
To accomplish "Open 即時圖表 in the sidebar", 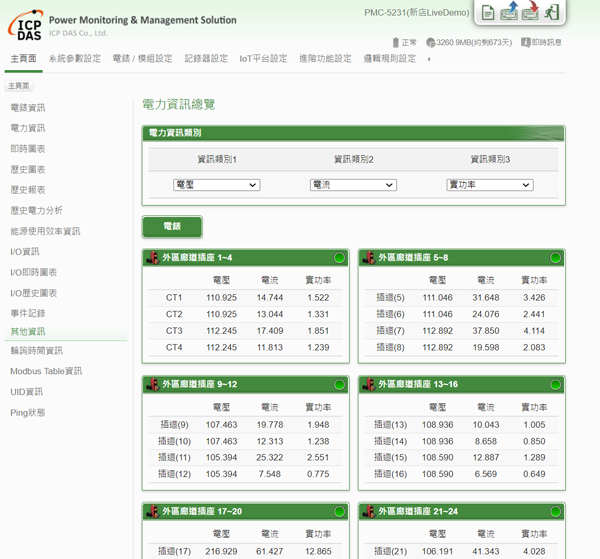I will click(28, 149).
